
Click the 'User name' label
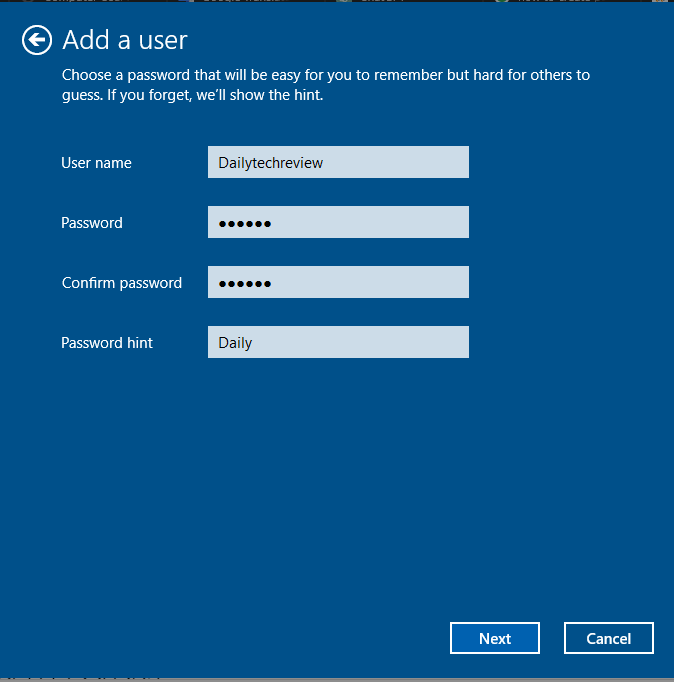(x=97, y=163)
